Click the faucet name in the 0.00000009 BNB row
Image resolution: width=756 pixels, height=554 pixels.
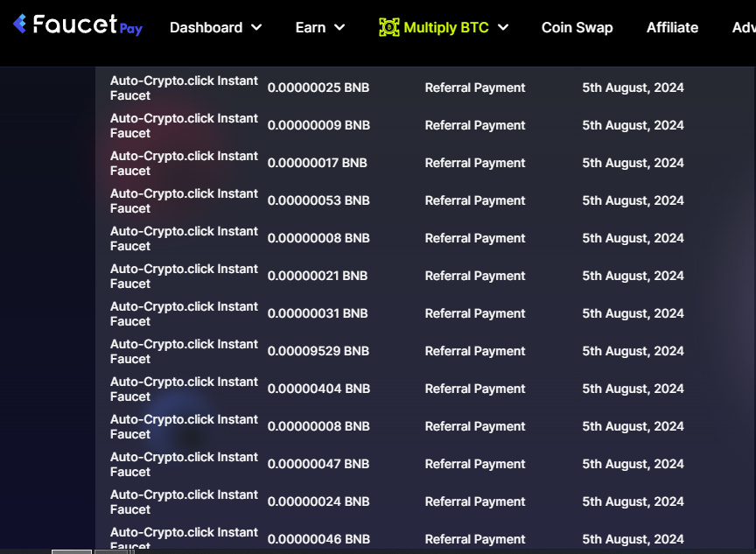(x=184, y=125)
